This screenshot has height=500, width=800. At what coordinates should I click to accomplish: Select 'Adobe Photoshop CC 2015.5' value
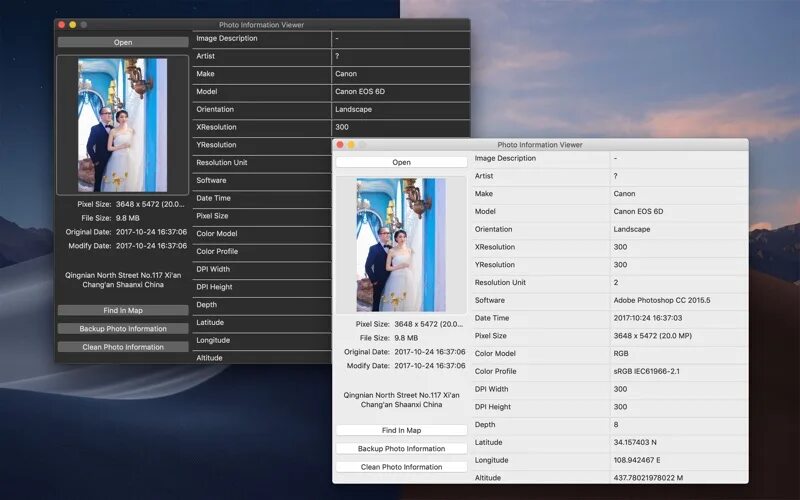click(662, 300)
